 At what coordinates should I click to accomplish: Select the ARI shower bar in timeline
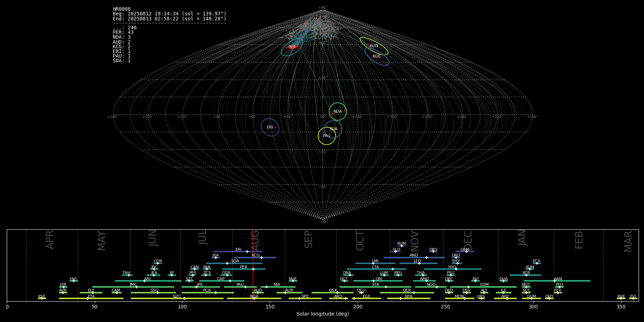point(148,281)
